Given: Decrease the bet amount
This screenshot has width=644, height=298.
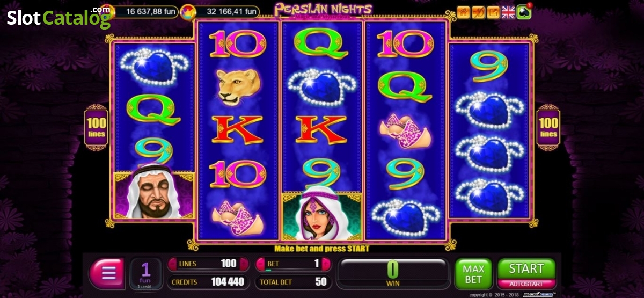Looking at the screenshot, I should pyautogui.click(x=260, y=264).
